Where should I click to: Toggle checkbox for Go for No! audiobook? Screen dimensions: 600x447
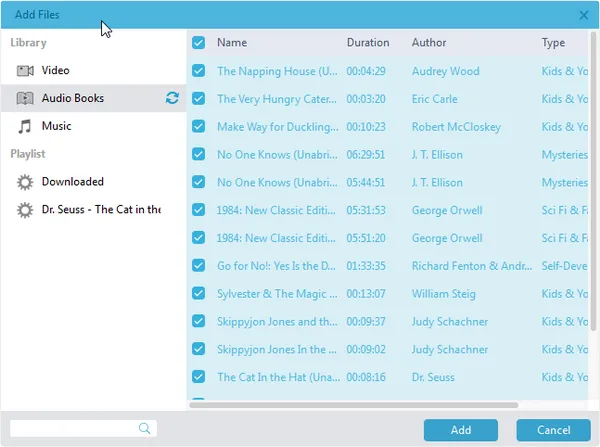click(199, 266)
